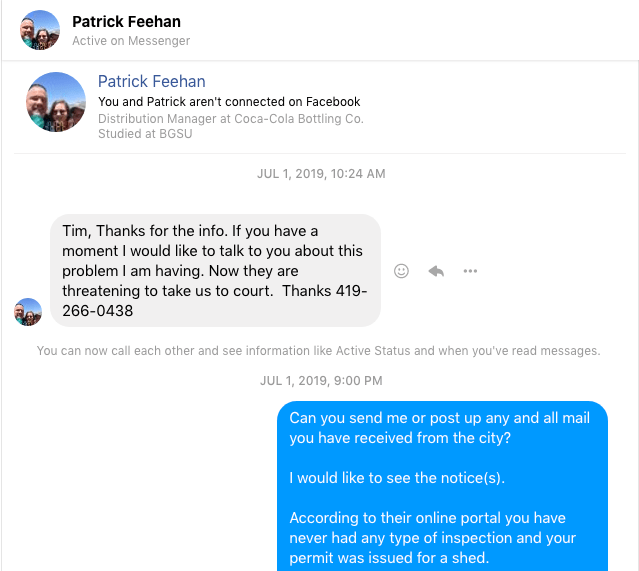
Task: Select the "aren't connected on Facebook" notice
Action: pos(229,102)
